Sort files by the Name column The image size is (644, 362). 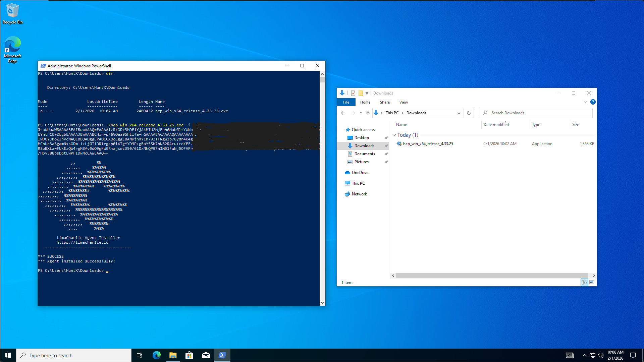click(401, 125)
